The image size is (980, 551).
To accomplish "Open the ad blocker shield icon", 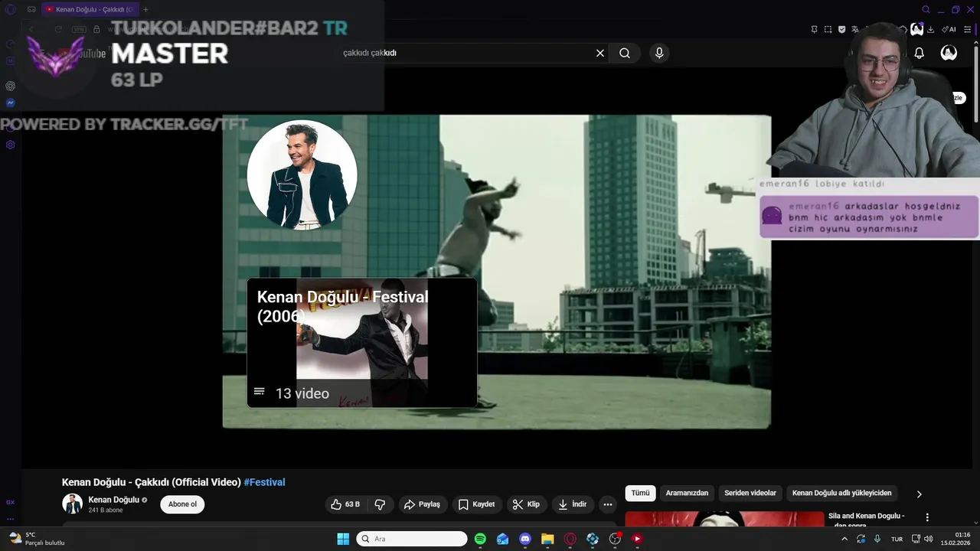I will point(841,29).
